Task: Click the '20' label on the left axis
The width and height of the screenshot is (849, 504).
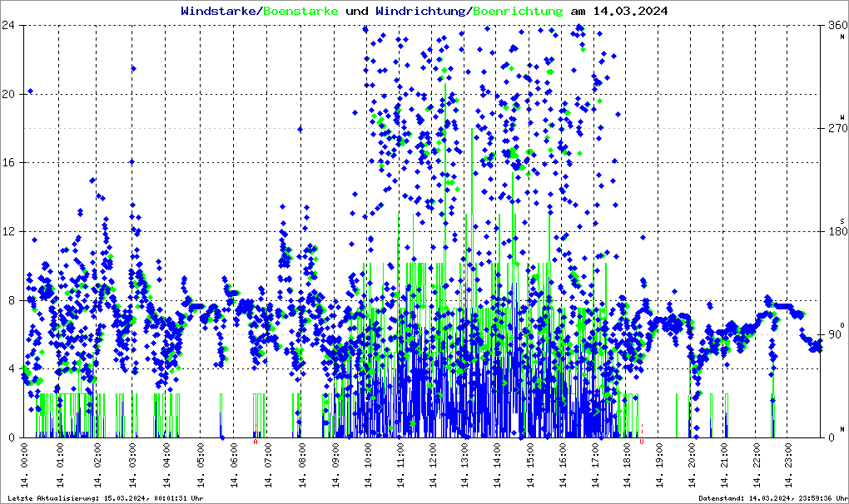Action: tap(7, 94)
